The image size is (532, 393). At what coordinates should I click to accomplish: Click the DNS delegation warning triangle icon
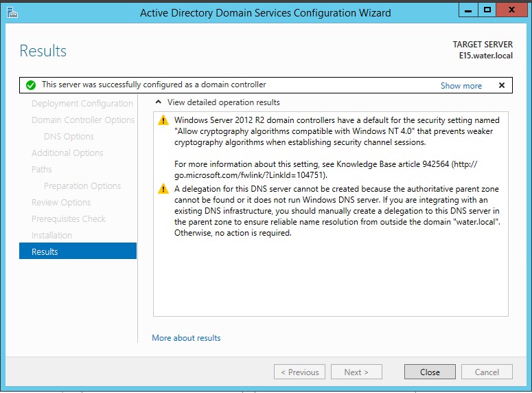point(163,188)
